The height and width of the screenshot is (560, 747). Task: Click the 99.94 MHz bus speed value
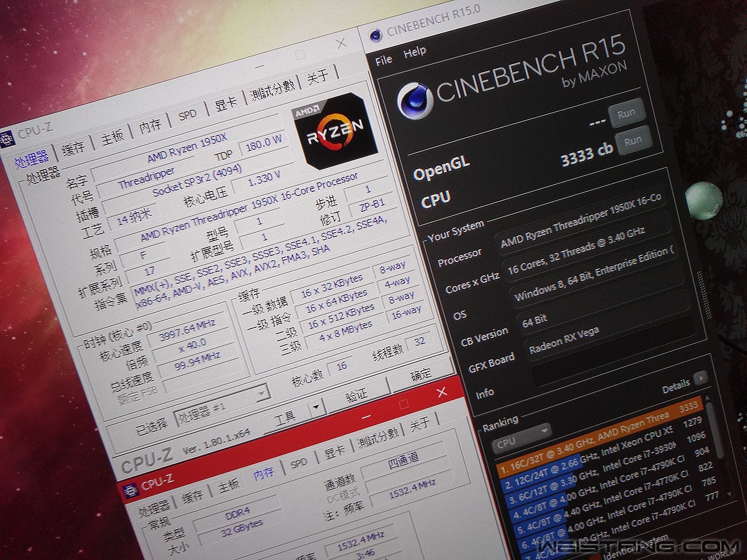click(197, 362)
